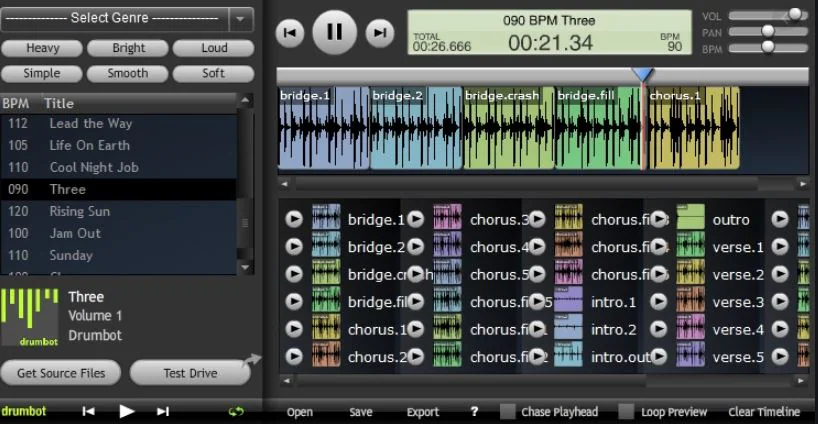Viewport: 818px width, 424px height.
Task: Click Save in the bottom menu
Action: (360, 412)
